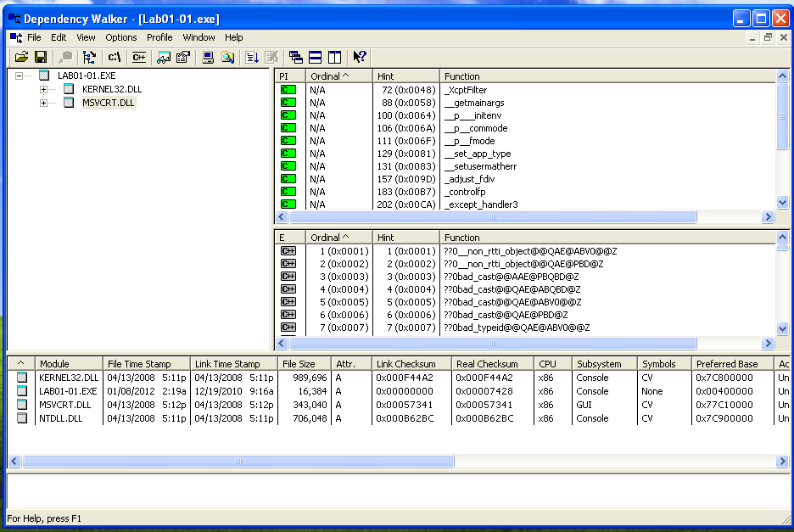Open the Properties toolbar icon

[182, 57]
